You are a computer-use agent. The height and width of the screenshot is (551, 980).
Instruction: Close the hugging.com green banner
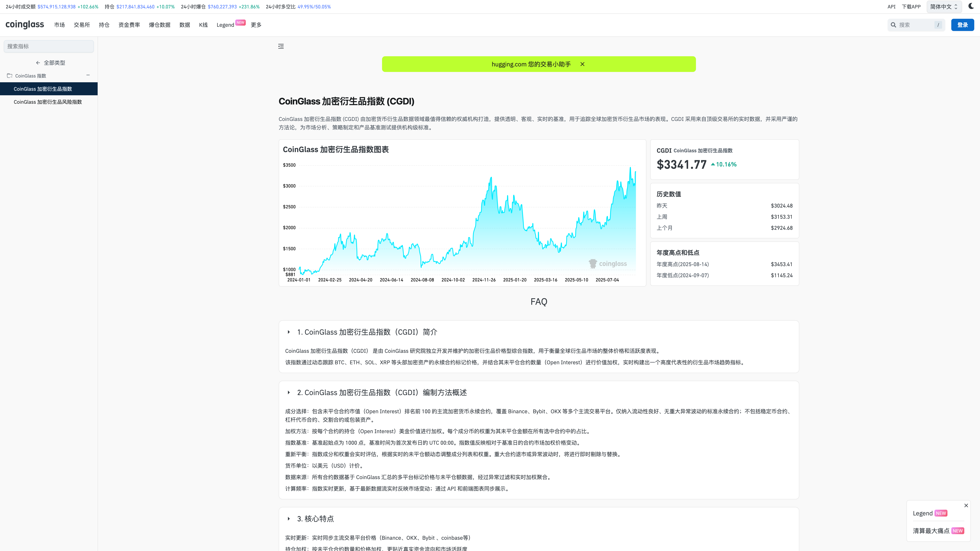[x=582, y=64]
